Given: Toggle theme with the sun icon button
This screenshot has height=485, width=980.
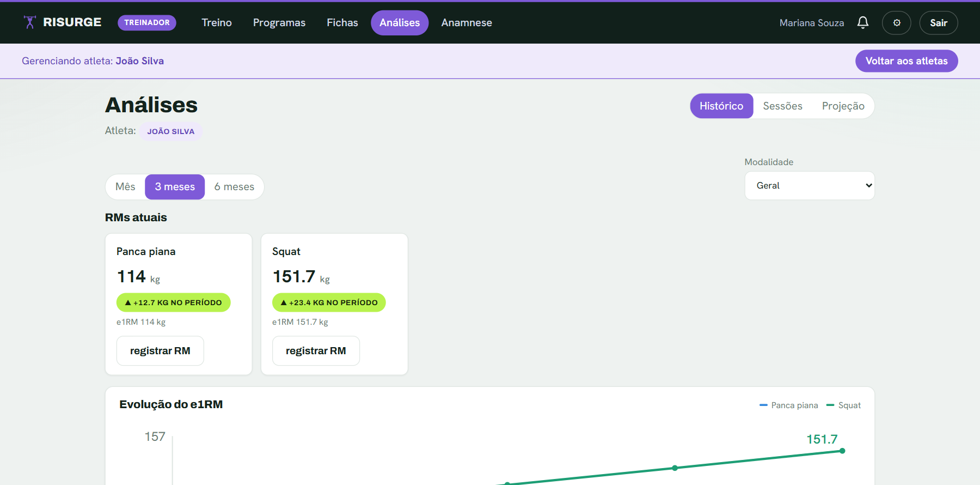Looking at the screenshot, I should [x=897, y=23].
